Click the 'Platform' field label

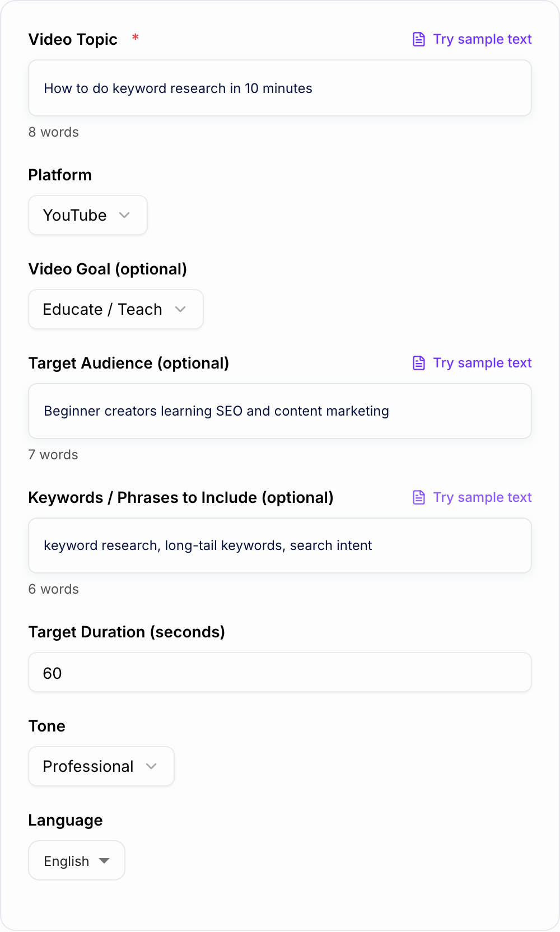coord(60,175)
